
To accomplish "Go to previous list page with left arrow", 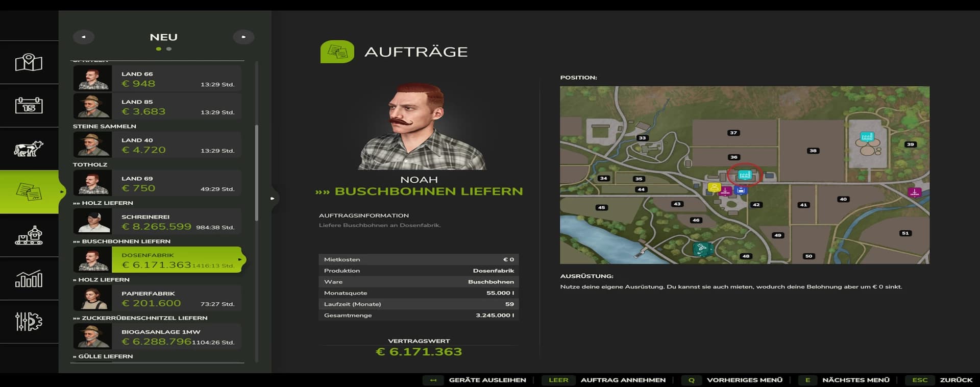I will pyautogui.click(x=84, y=37).
